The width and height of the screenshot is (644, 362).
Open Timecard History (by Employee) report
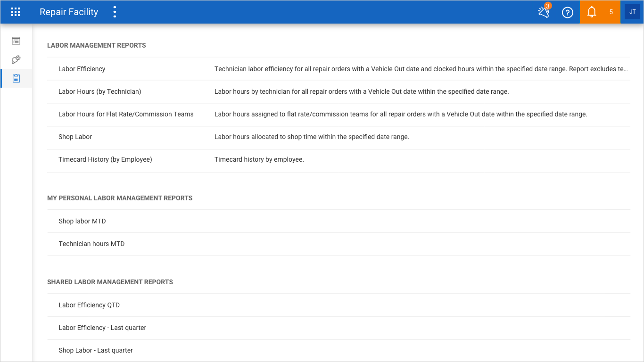(105, 159)
